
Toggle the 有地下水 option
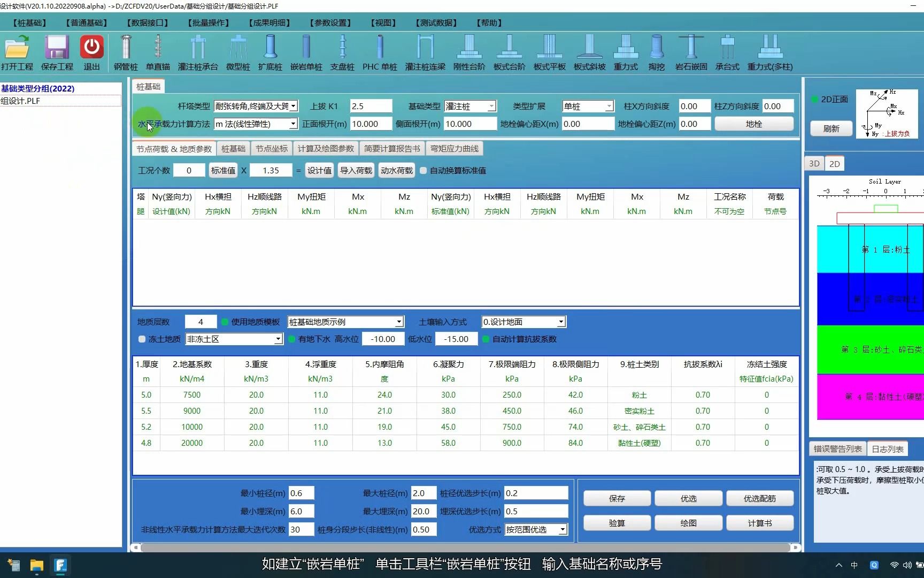point(292,339)
